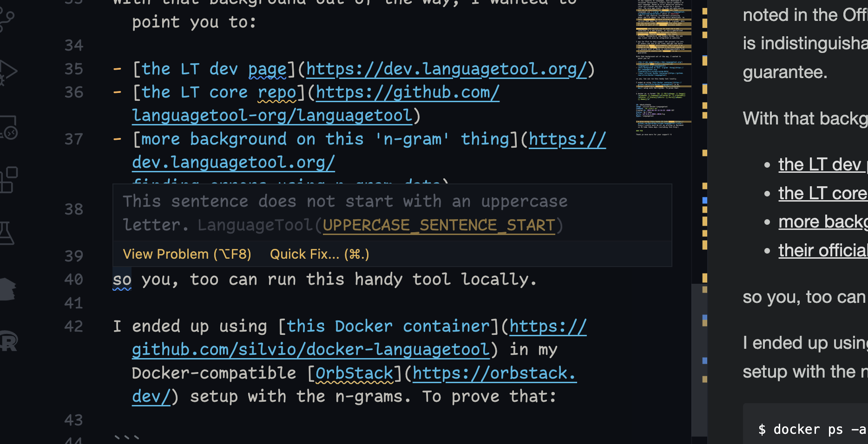Click the graduation cap activity bar icon
Viewport: 868px width, 444px height.
click(7, 289)
